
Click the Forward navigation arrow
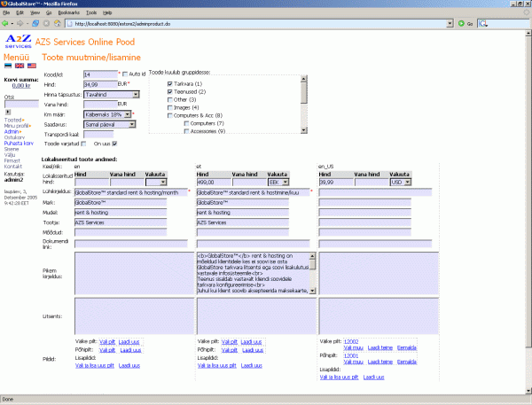click(20, 23)
